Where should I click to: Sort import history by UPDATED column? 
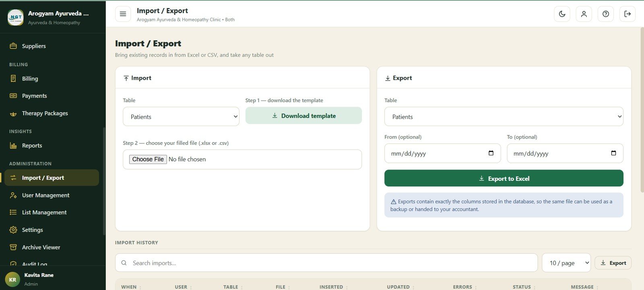point(401,287)
